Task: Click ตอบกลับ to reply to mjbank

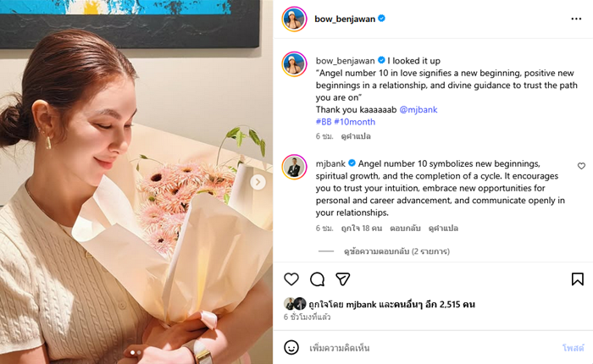Action: [x=404, y=229]
